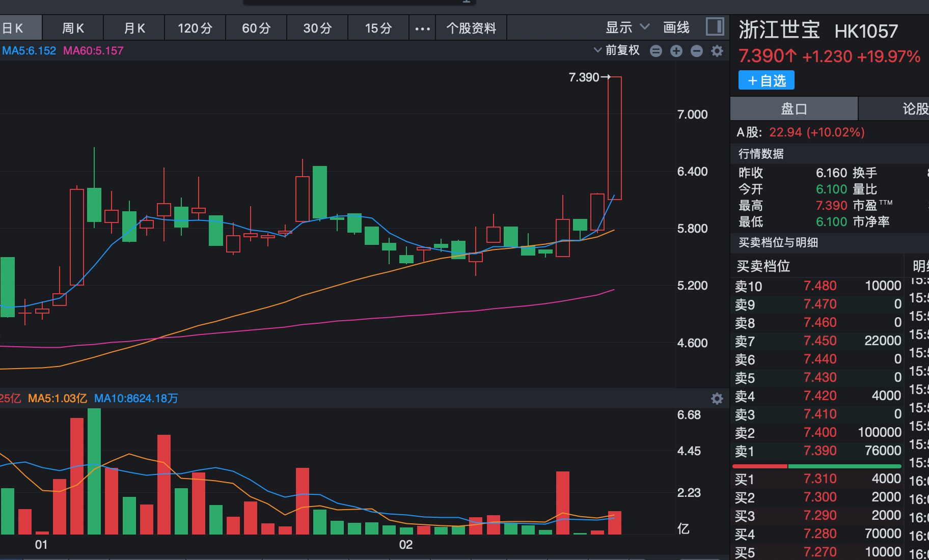
Task: Click the three-dot more periods icon
Action: tap(422, 29)
